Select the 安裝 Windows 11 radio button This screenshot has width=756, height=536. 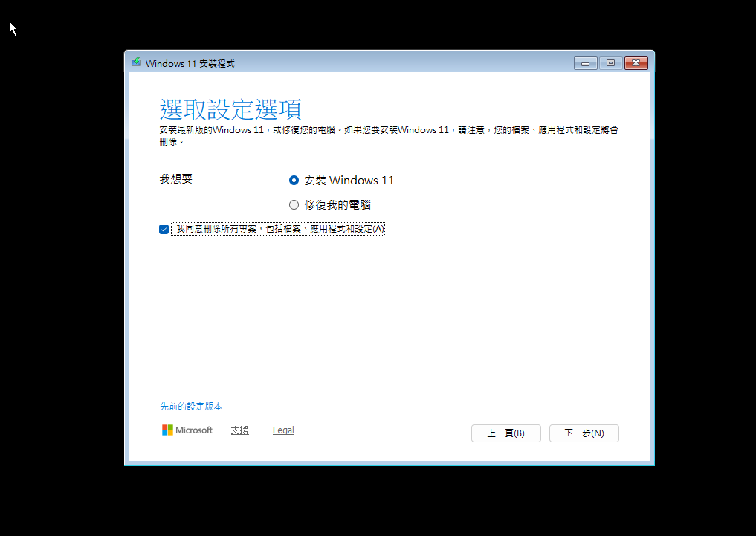(x=294, y=180)
